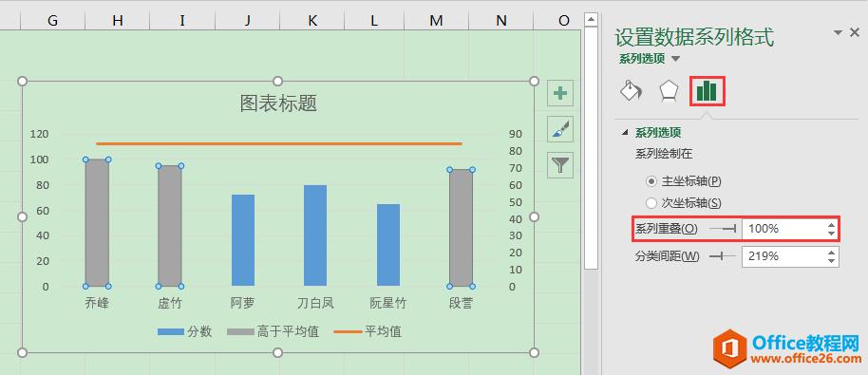Click the 平均值 legend entry

point(368,332)
